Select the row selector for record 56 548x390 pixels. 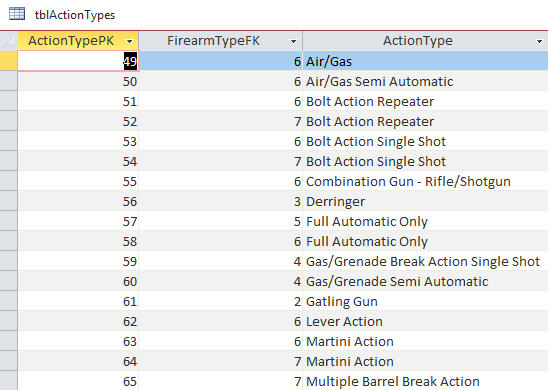point(9,201)
